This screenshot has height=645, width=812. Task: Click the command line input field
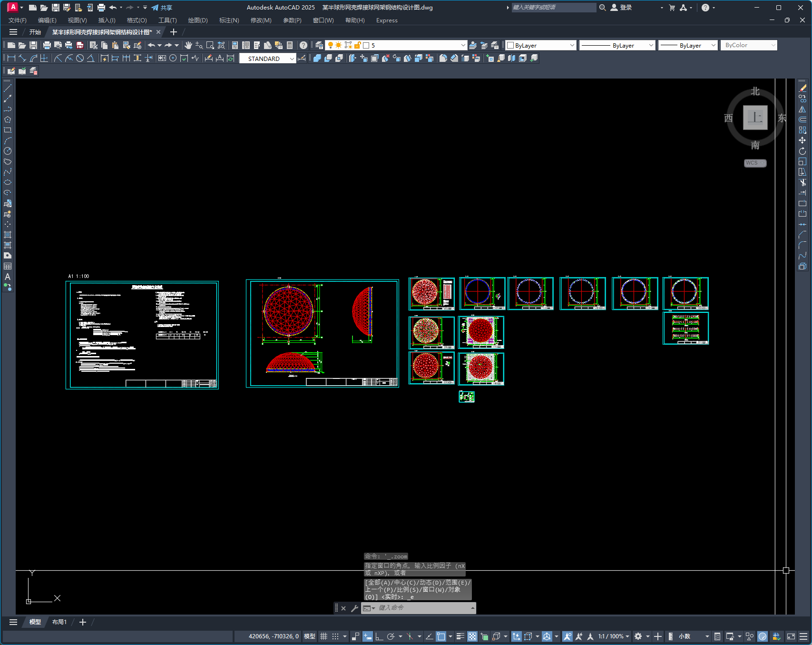pos(423,608)
